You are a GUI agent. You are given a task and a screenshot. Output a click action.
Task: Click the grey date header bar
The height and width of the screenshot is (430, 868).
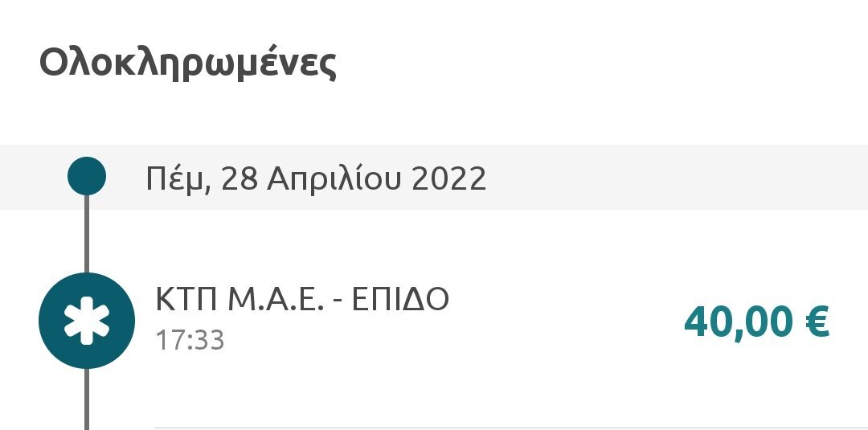point(434,177)
